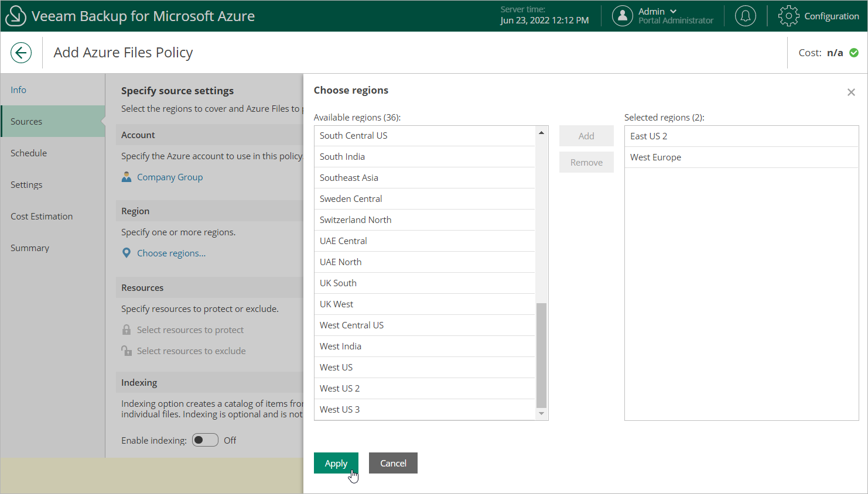
Task: Open the Cost Estimation step
Action: (x=53, y=216)
